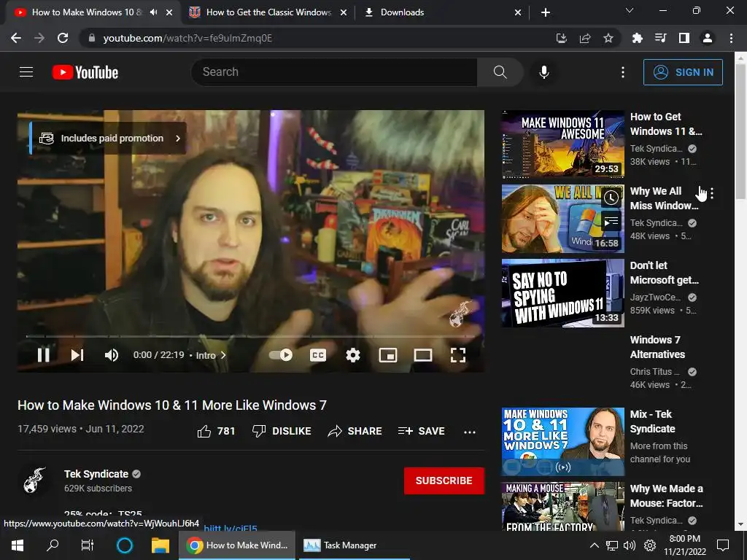Pause the playing video
Screen dimensions: 747x560
click(43, 355)
